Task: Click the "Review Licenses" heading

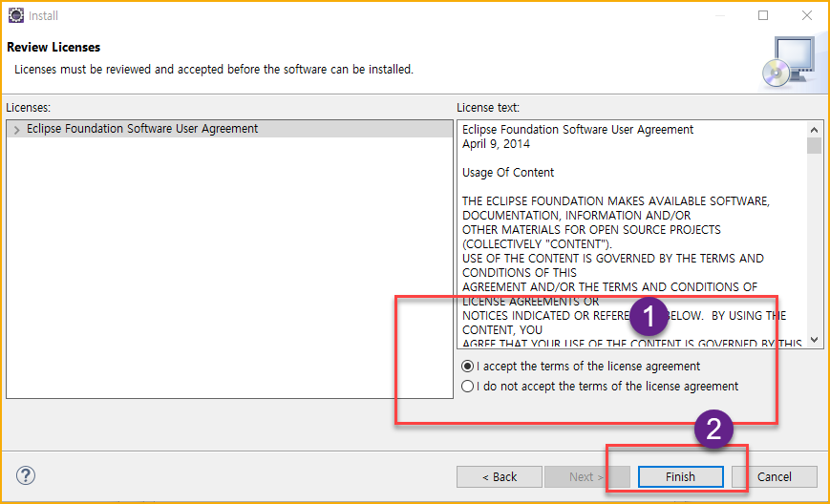Action: pos(53,47)
